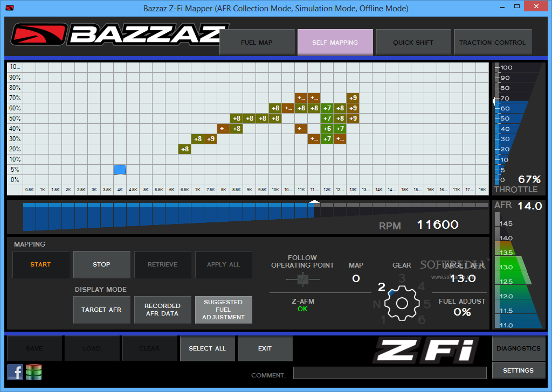Select the +9 cell at 50% throttle 13K
552x392 pixels.
(353, 118)
